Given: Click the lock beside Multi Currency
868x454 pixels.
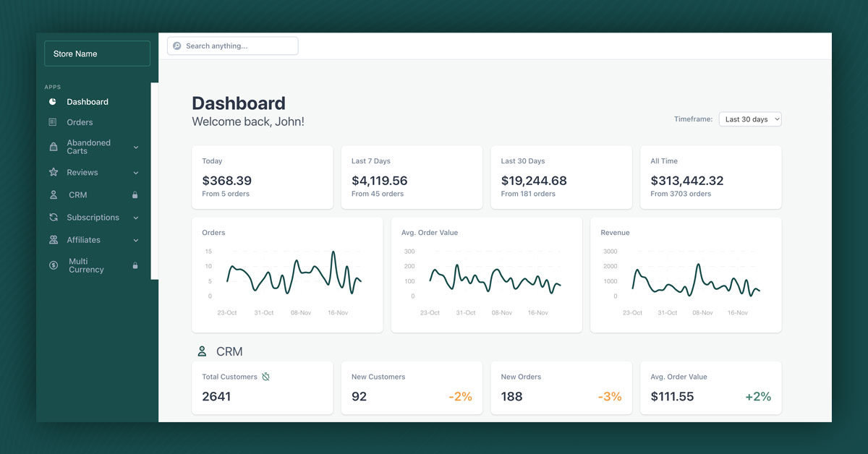Looking at the screenshot, I should coord(135,265).
